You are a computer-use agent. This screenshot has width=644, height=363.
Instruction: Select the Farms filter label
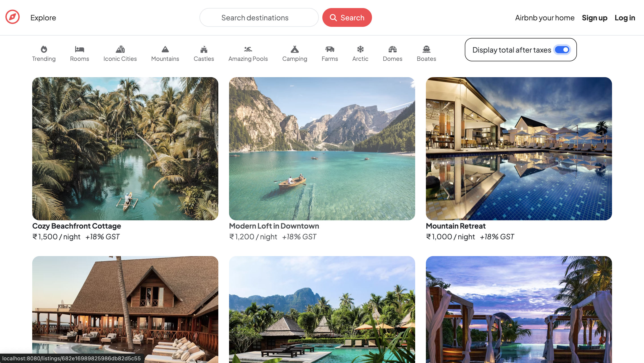[329, 59]
